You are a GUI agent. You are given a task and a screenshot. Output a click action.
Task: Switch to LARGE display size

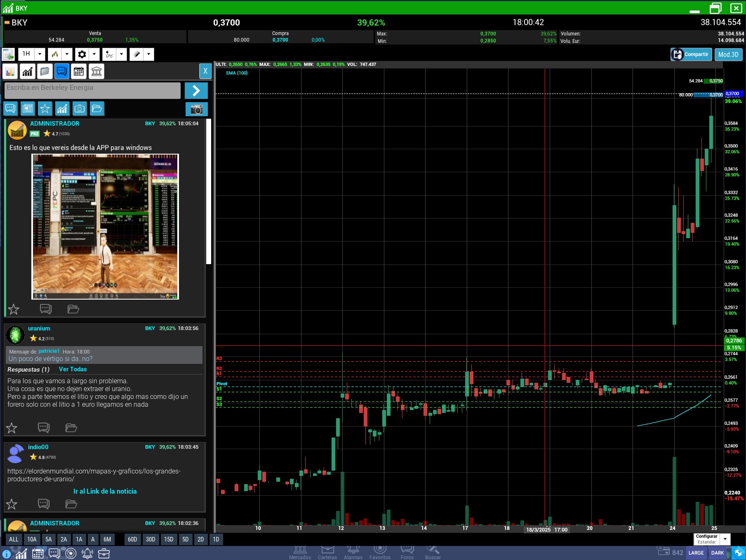pyautogui.click(x=696, y=553)
